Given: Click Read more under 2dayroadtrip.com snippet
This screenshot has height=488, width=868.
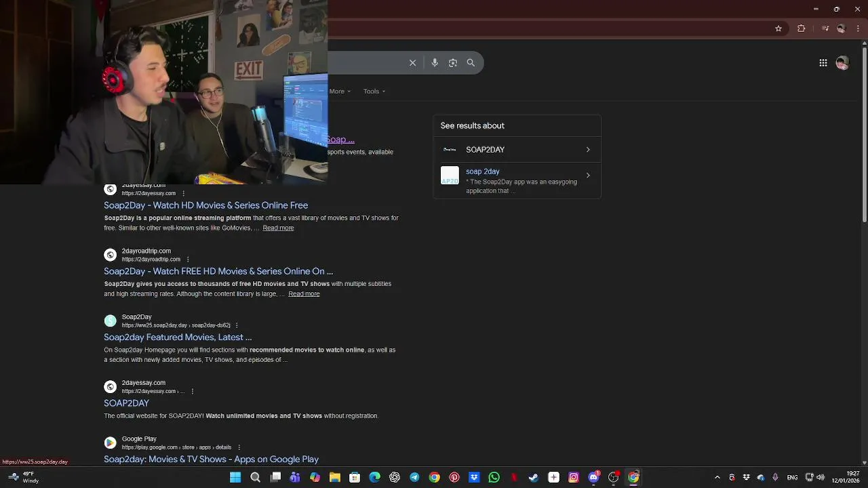Looking at the screenshot, I should pos(304,293).
